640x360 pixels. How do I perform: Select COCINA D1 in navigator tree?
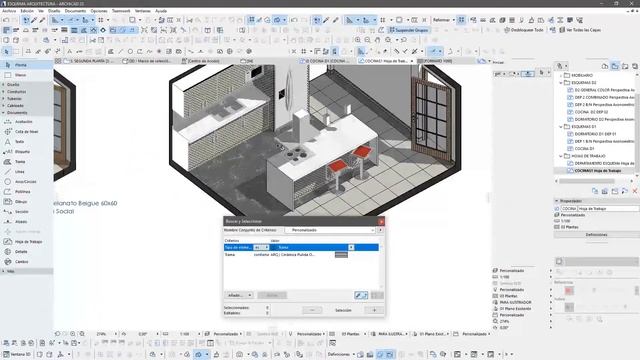[x=584, y=149]
